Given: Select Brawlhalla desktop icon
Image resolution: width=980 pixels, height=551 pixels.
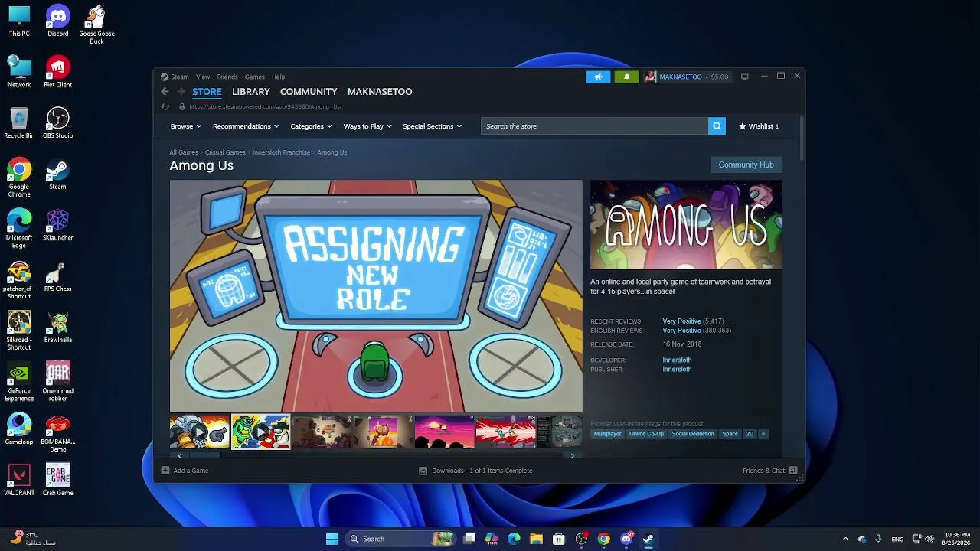Looking at the screenshot, I should click(57, 328).
